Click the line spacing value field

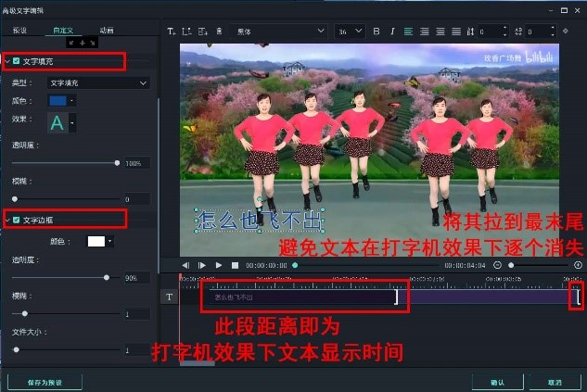click(489, 32)
